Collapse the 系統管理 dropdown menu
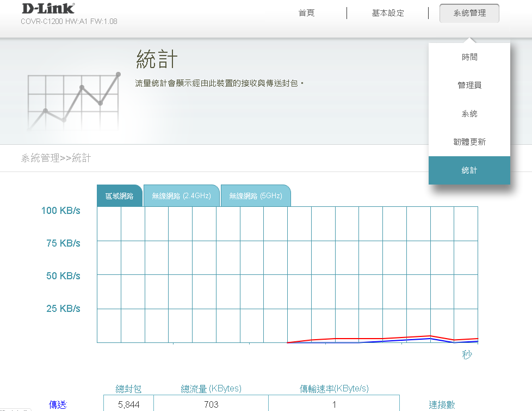Screen dimensions: 532x411 [469, 14]
